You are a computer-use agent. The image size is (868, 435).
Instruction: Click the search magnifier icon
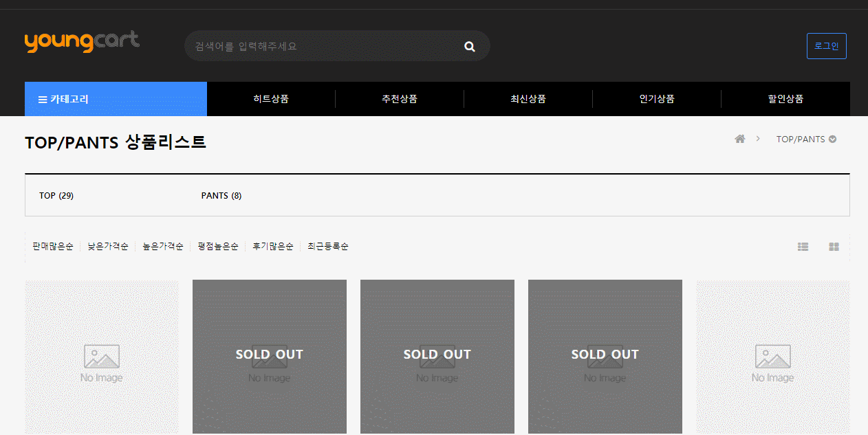click(470, 47)
